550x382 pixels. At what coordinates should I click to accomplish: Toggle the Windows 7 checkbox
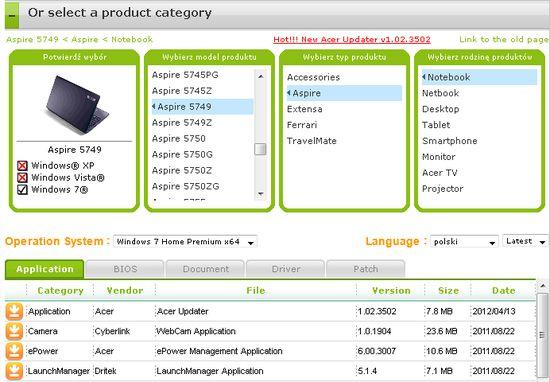point(22,190)
